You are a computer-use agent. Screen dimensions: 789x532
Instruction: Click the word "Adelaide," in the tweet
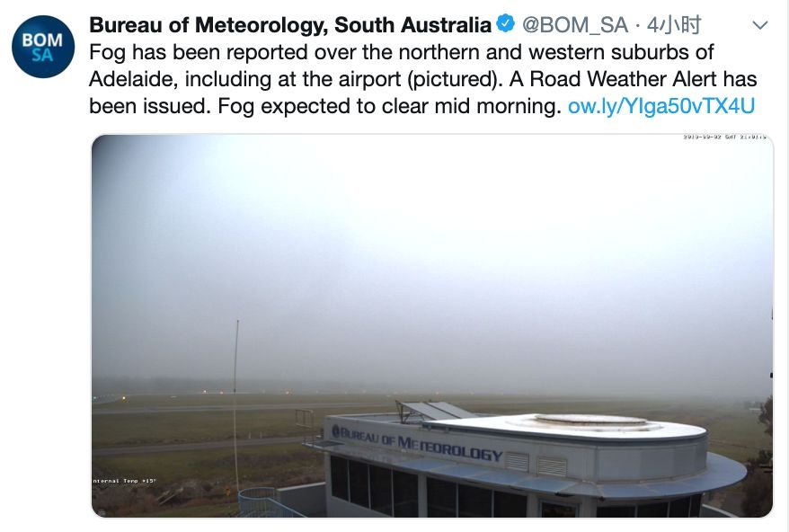tap(134, 79)
